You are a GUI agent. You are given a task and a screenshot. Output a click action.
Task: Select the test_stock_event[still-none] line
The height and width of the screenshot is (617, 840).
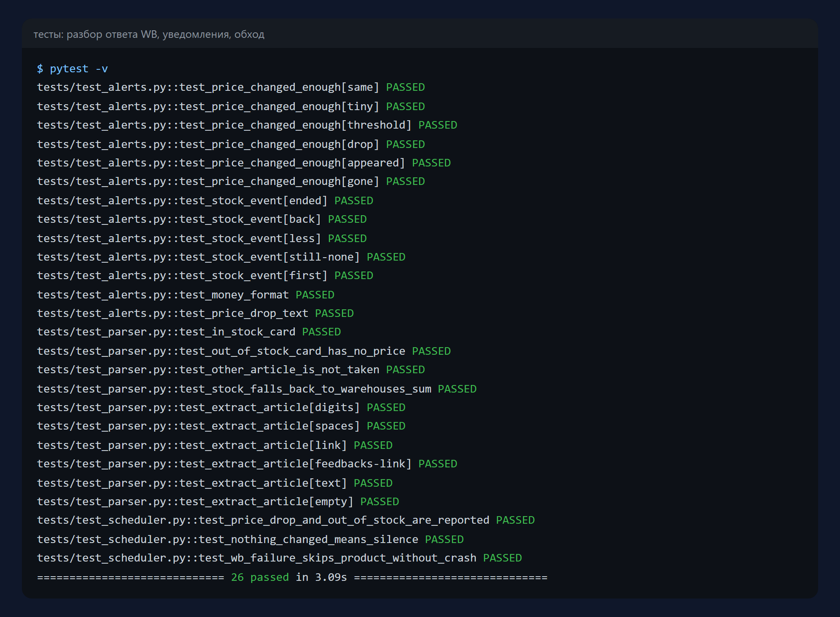coord(221,257)
